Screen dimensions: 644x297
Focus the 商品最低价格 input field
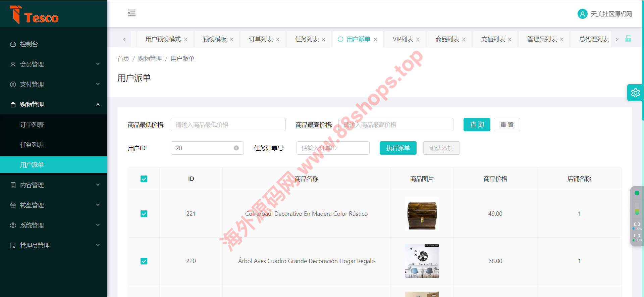(228, 125)
